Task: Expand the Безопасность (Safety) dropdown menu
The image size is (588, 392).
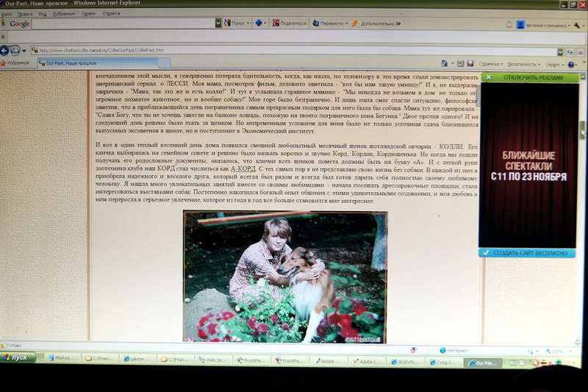Action: click(524, 64)
